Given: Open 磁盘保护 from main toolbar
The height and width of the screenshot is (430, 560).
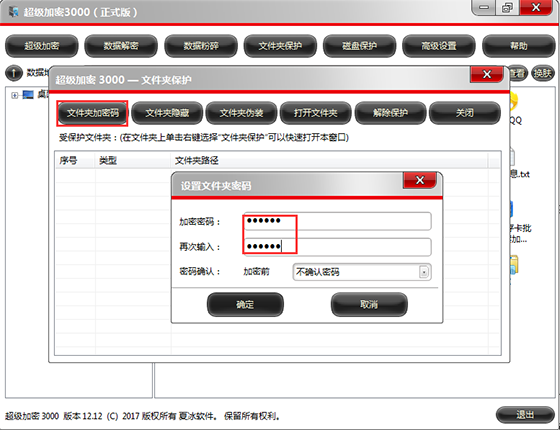Looking at the screenshot, I should 359,46.
